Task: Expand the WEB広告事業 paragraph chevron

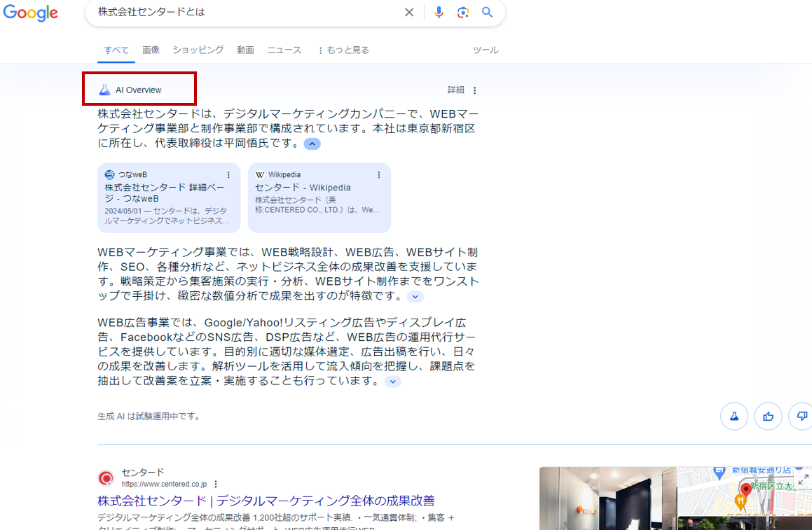Action: pos(392,382)
